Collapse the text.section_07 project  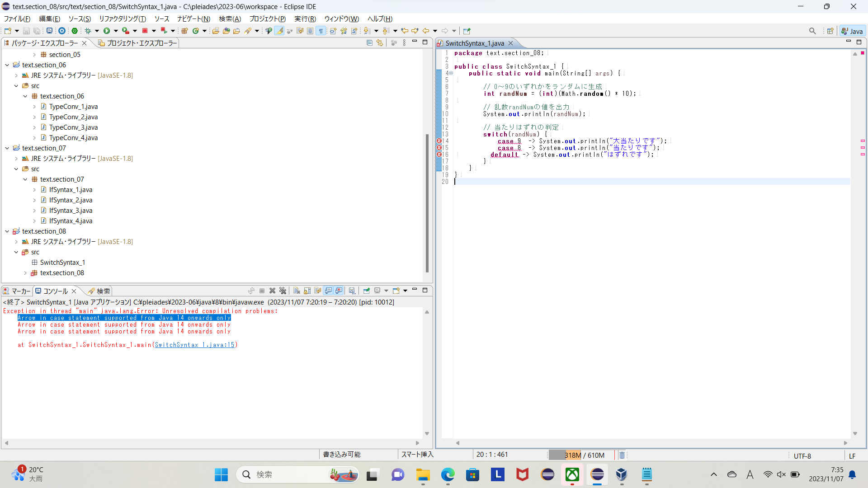(7, 148)
